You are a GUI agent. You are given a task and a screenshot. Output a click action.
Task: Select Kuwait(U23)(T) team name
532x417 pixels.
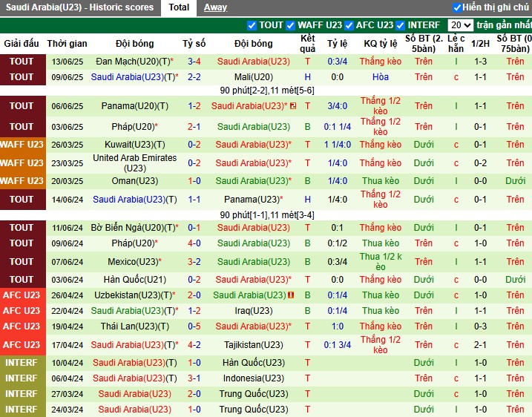tap(135, 145)
